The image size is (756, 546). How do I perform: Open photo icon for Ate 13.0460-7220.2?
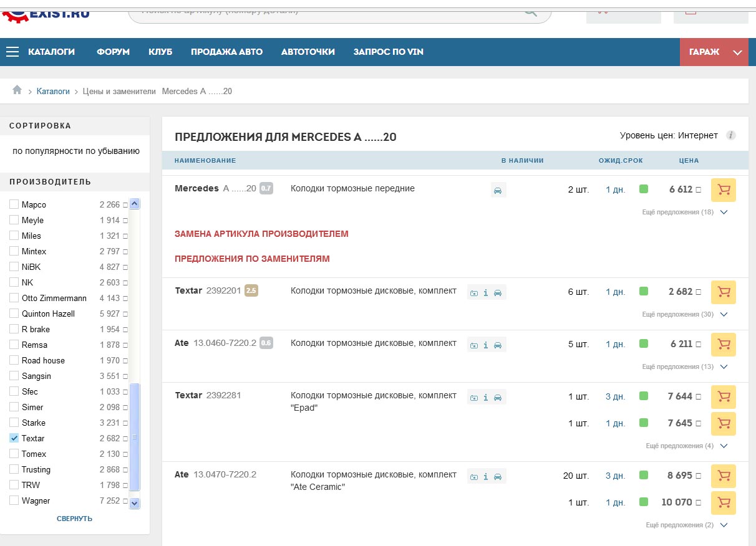(x=474, y=345)
